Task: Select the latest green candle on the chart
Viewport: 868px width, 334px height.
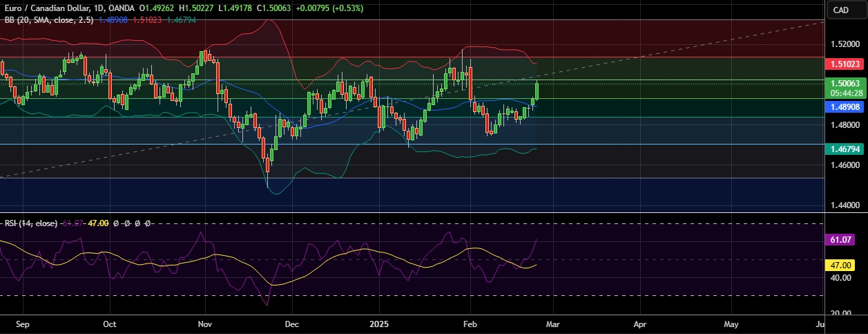Action: [537, 91]
